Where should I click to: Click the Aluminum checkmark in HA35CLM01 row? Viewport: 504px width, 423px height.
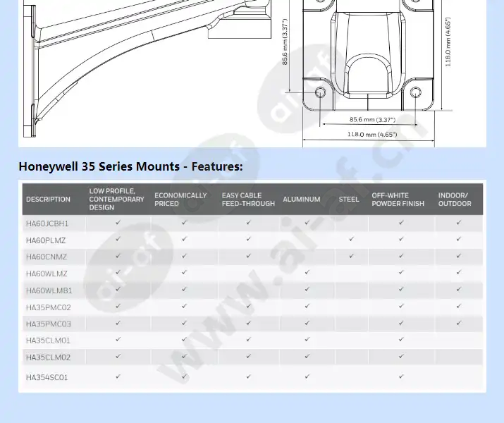click(x=307, y=339)
